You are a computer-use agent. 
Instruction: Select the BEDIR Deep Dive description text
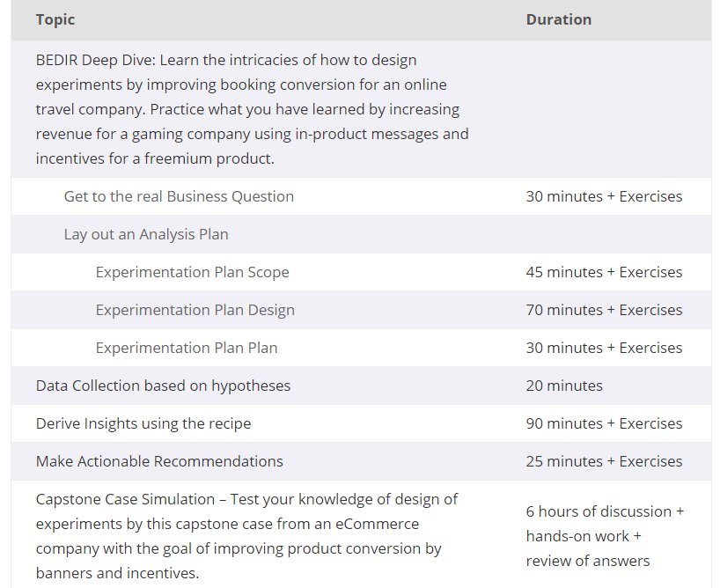(252, 109)
